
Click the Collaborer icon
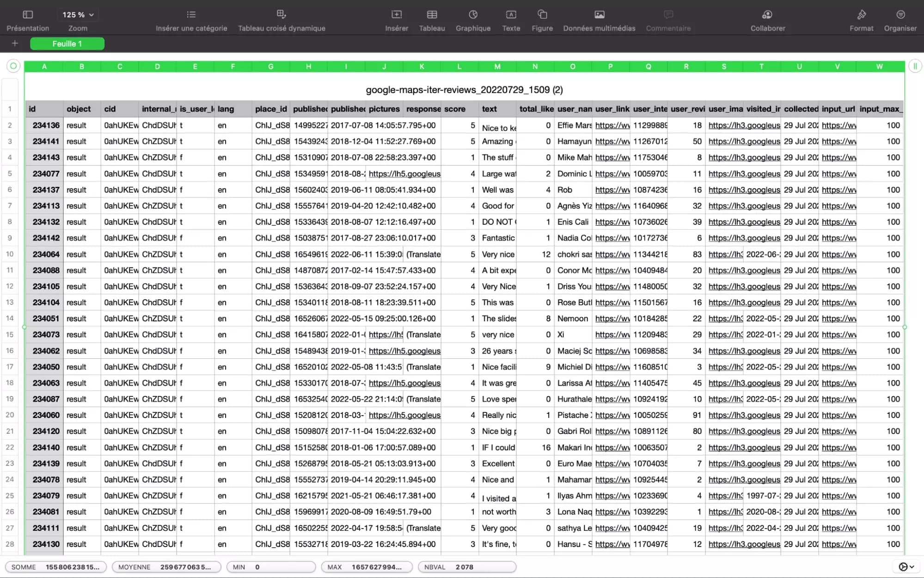point(767,15)
